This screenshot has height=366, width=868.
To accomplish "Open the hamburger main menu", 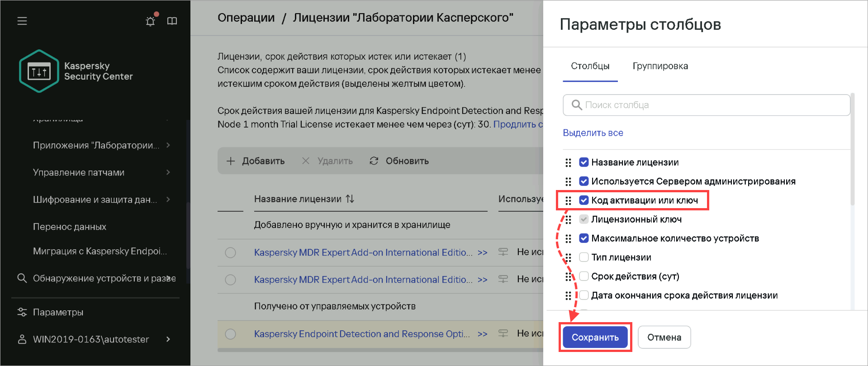I will (x=22, y=21).
